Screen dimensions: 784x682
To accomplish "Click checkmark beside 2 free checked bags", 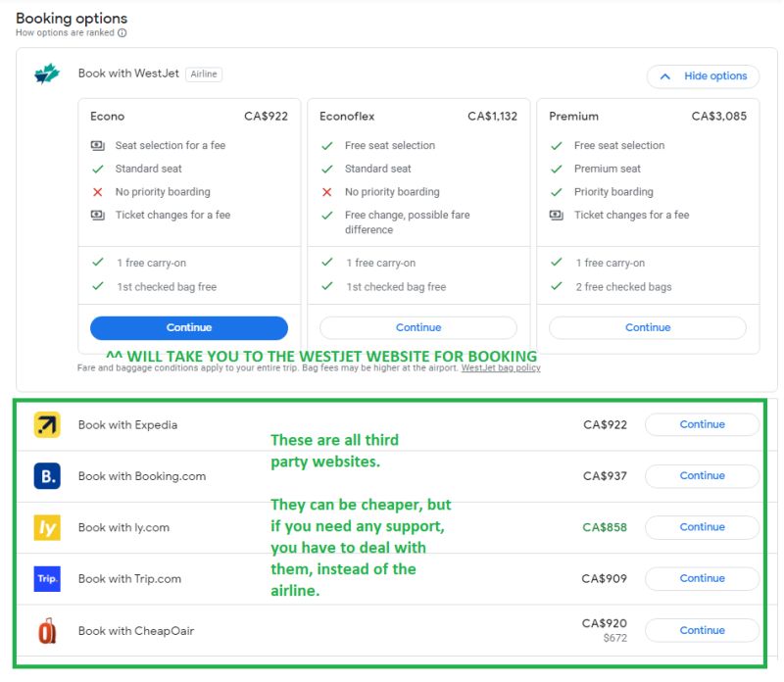I will point(557,286).
